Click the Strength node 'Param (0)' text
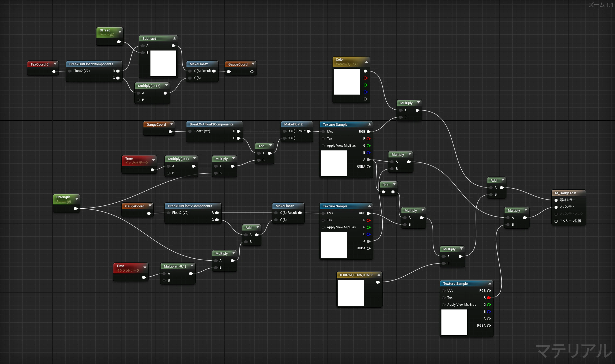 pyautogui.click(x=64, y=202)
